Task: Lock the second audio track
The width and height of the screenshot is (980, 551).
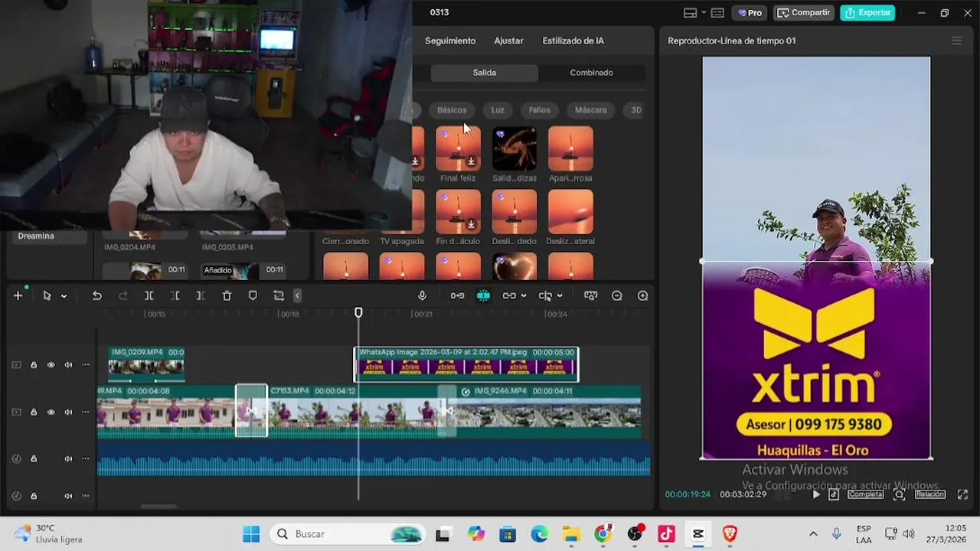Action: click(34, 496)
